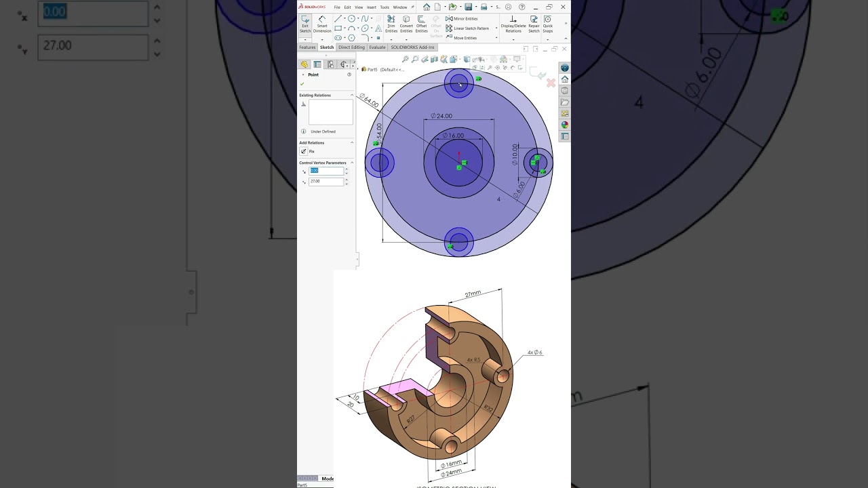Expand the Part5 flyout tree
The width and height of the screenshot is (868, 488).
tap(359, 69)
